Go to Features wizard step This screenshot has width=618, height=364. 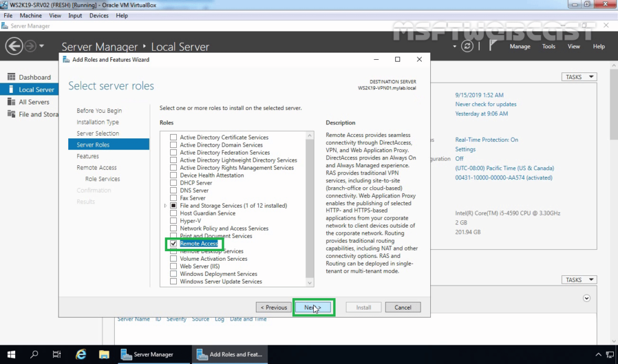tap(88, 156)
